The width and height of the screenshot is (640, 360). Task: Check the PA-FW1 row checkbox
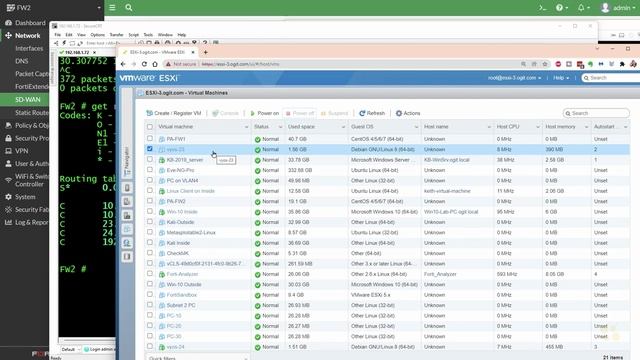pos(150,138)
